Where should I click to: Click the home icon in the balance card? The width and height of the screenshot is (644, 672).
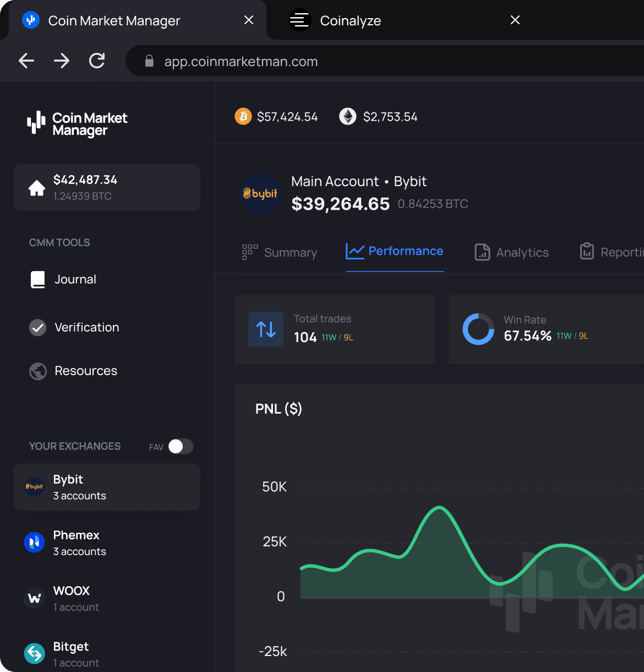37,188
